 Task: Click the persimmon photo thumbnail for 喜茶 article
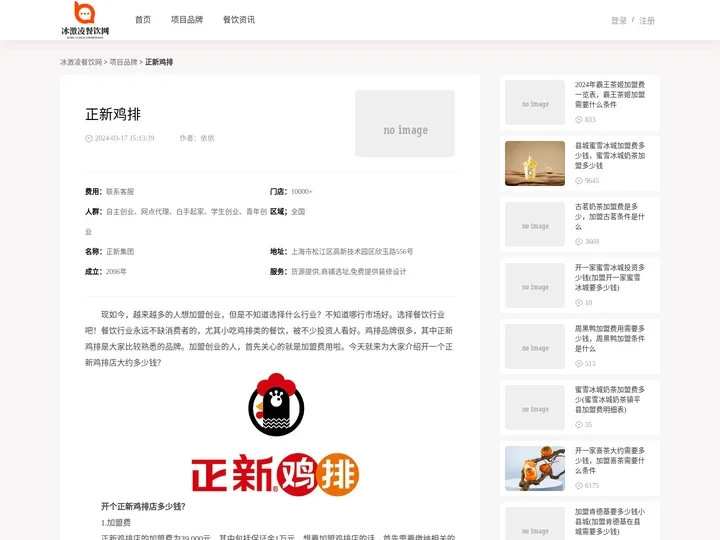tap(535, 468)
